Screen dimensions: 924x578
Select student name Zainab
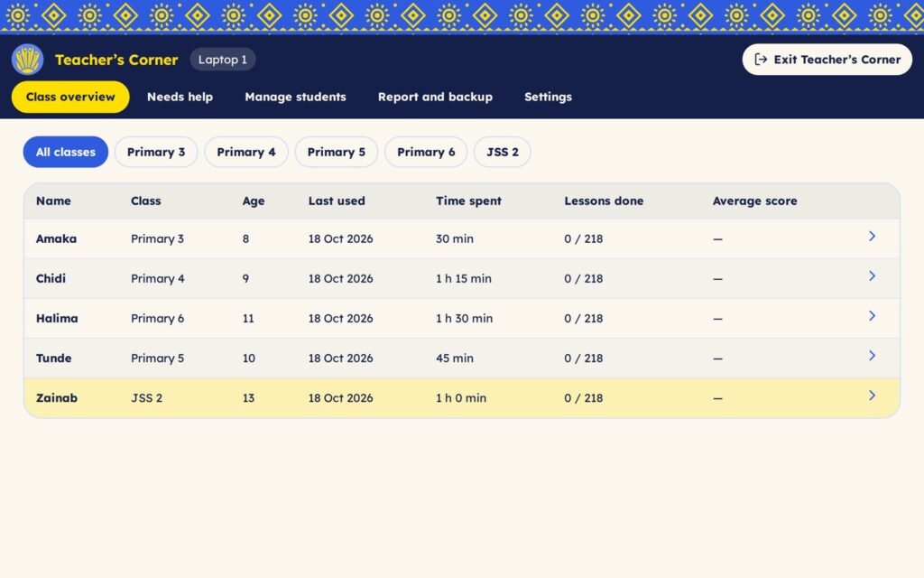point(57,398)
